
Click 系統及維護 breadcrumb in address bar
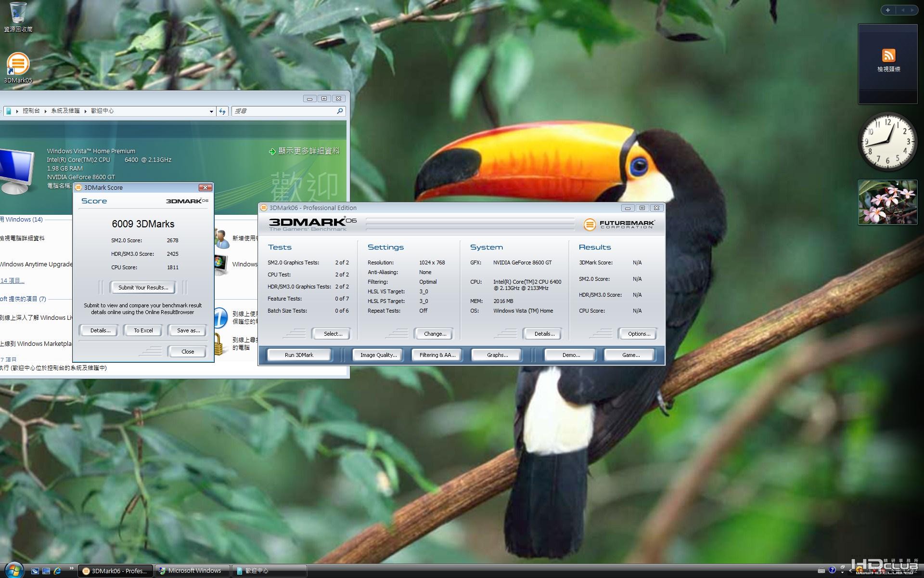[65, 111]
